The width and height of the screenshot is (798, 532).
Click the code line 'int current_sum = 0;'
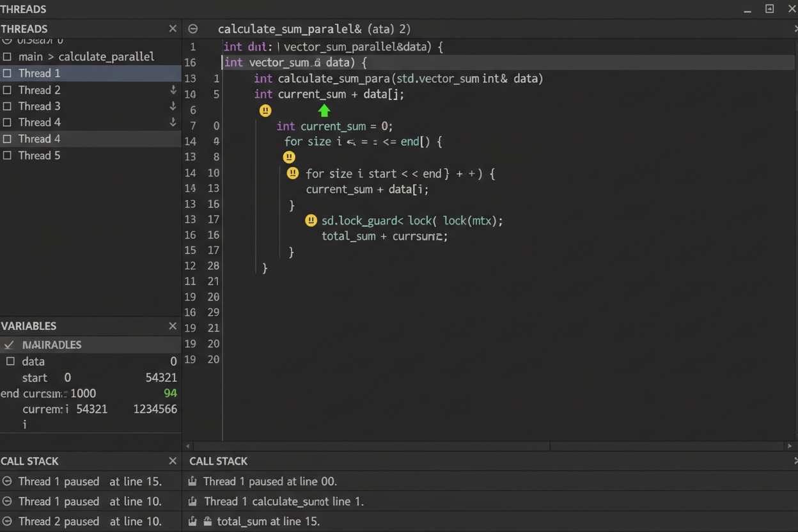[x=334, y=126]
